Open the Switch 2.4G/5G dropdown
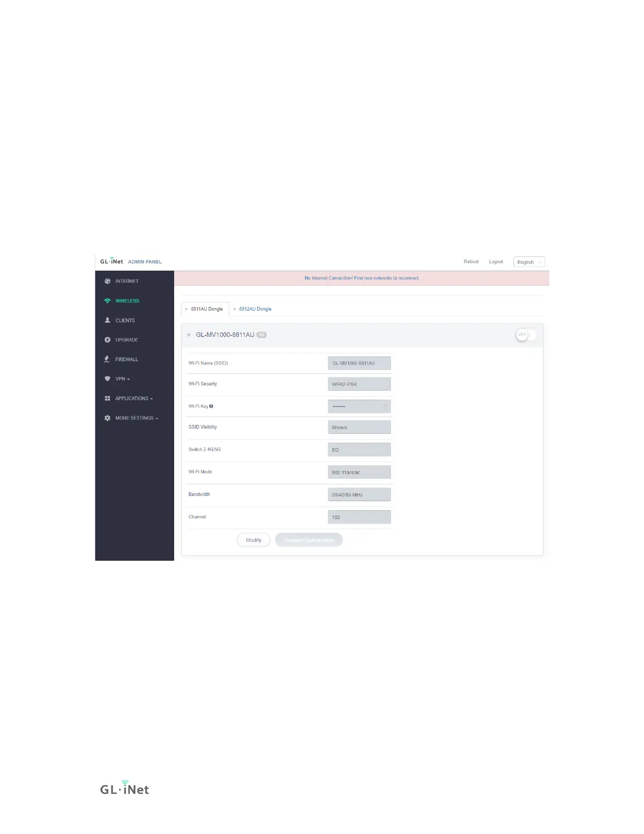The width and height of the screenshot is (644, 834). coord(359,450)
